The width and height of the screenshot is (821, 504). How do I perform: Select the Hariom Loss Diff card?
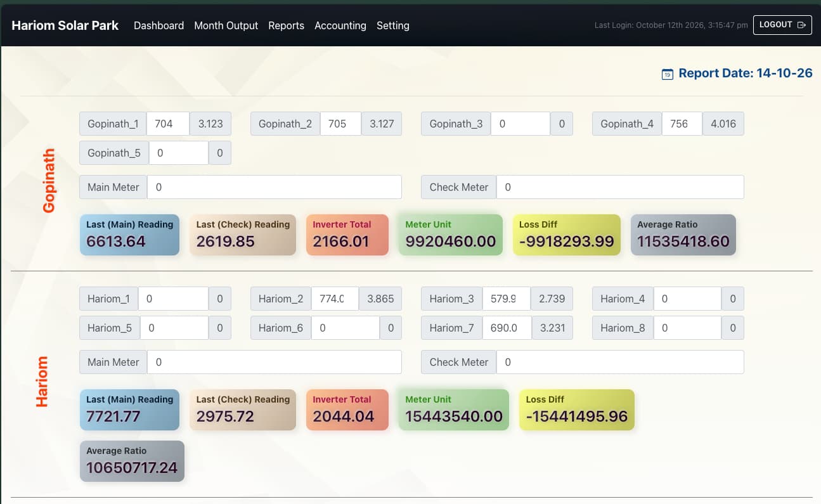pyautogui.click(x=577, y=410)
